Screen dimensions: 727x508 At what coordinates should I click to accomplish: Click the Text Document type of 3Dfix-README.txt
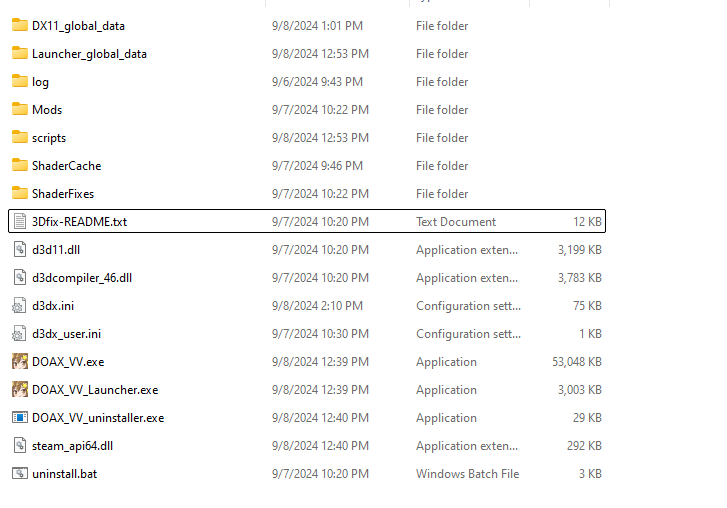pos(456,222)
